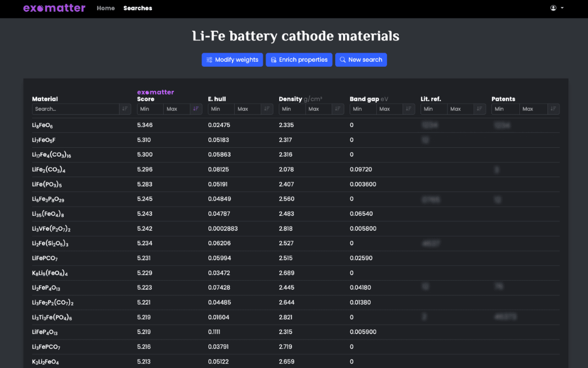The width and height of the screenshot is (588, 368).
Task: Click the Modify weights button
Action: tap(232, 60)
